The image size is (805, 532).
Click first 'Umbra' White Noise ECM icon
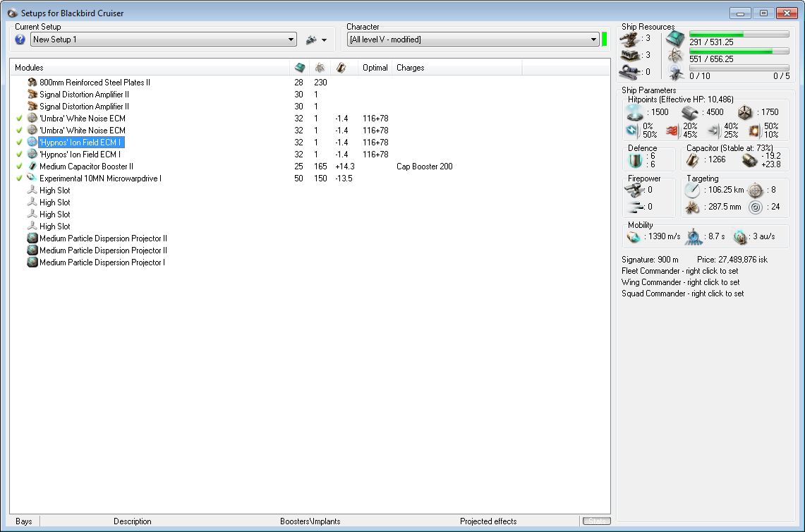tap(32, 118)
